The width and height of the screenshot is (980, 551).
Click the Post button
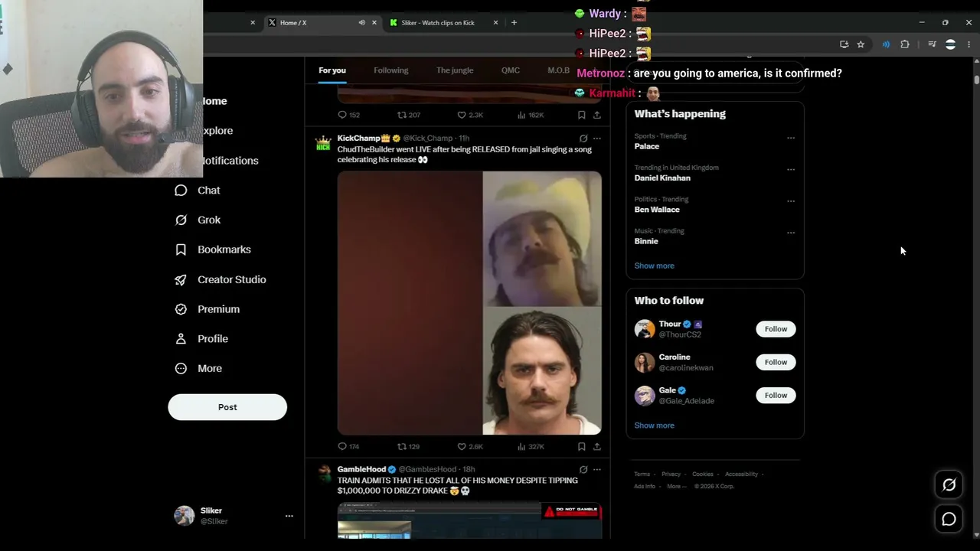(227, 407)
